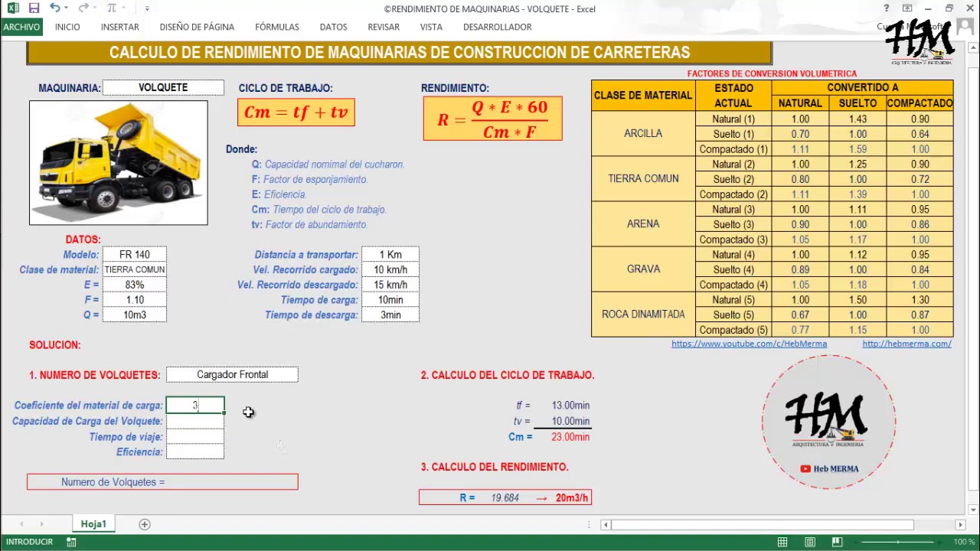Open the undo history dropdown arrow

tap(67, 8)
